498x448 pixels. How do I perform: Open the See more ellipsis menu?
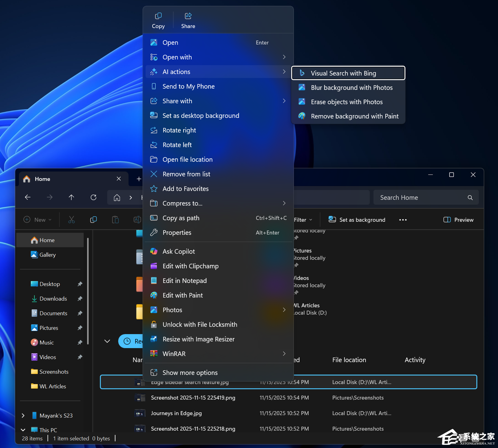[x=403, y=220]
